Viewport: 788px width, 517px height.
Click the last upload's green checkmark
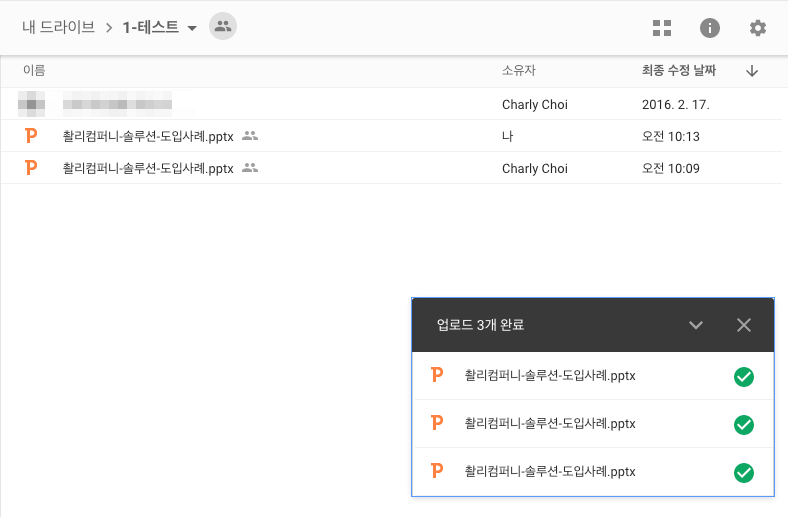tap(743, 472)
